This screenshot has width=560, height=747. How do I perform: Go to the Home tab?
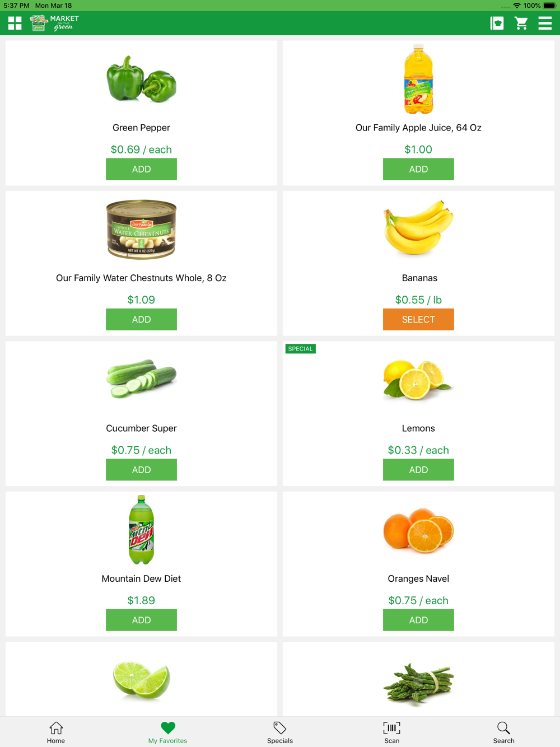click(56, 732)
